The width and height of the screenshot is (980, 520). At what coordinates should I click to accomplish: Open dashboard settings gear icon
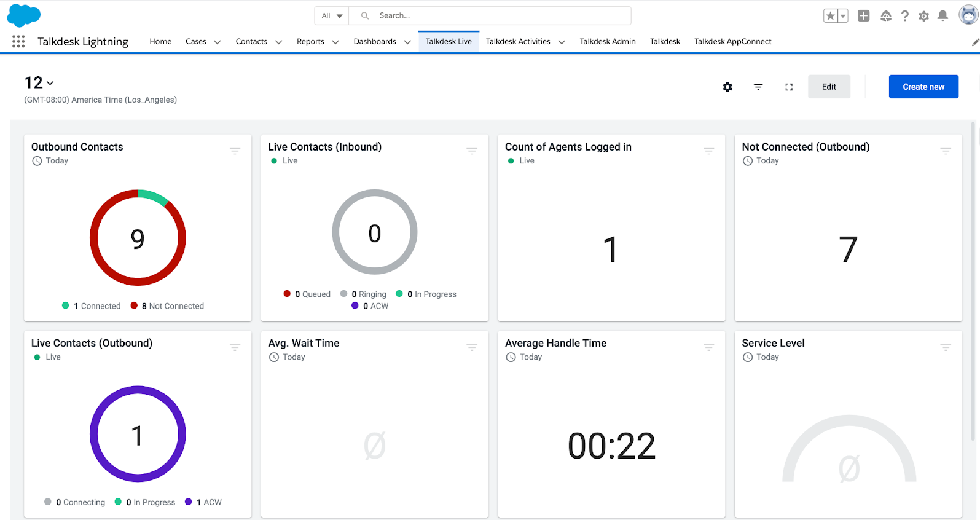pyautogui.click(x=727, y=87)
